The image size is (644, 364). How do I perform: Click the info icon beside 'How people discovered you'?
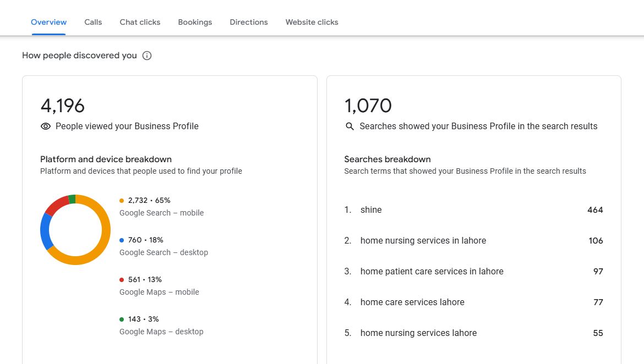tap(147, 56)
